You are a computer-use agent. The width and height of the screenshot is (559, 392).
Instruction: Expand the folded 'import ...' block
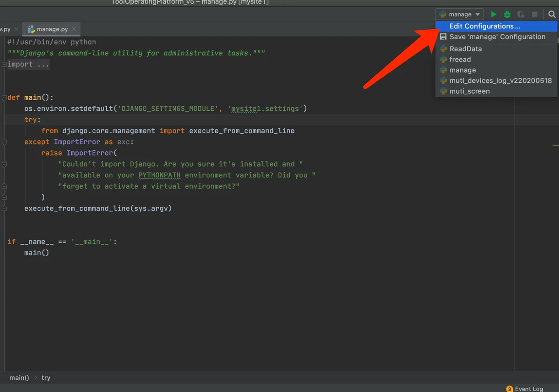pos(4,64)
